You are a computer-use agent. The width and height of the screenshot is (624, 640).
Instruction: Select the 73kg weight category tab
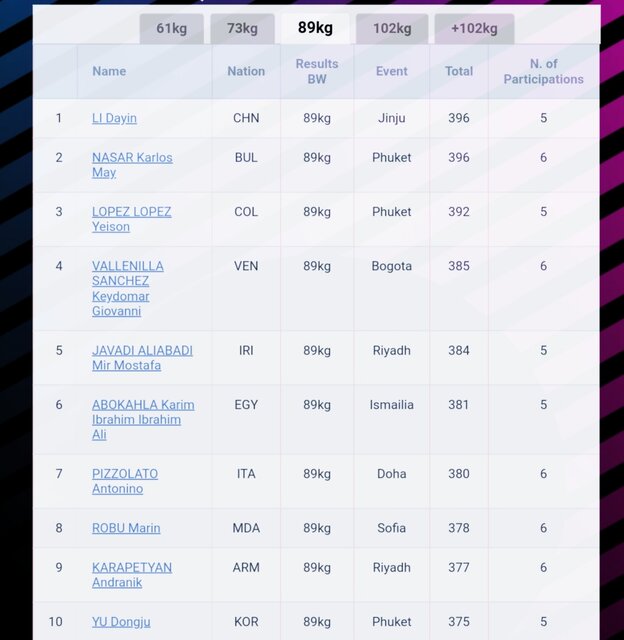pos(242,28)
